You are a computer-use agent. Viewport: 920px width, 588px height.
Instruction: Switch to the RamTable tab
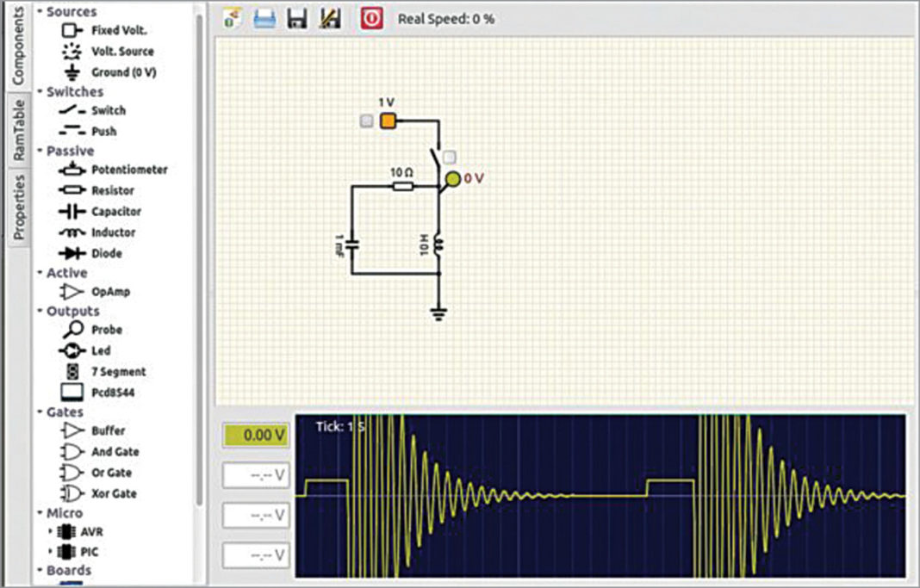click(18, 130)
